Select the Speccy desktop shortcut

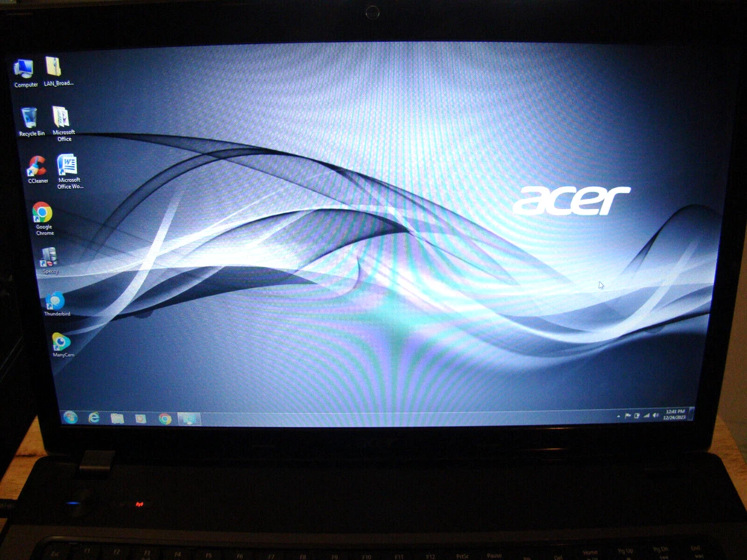(50, 261)
